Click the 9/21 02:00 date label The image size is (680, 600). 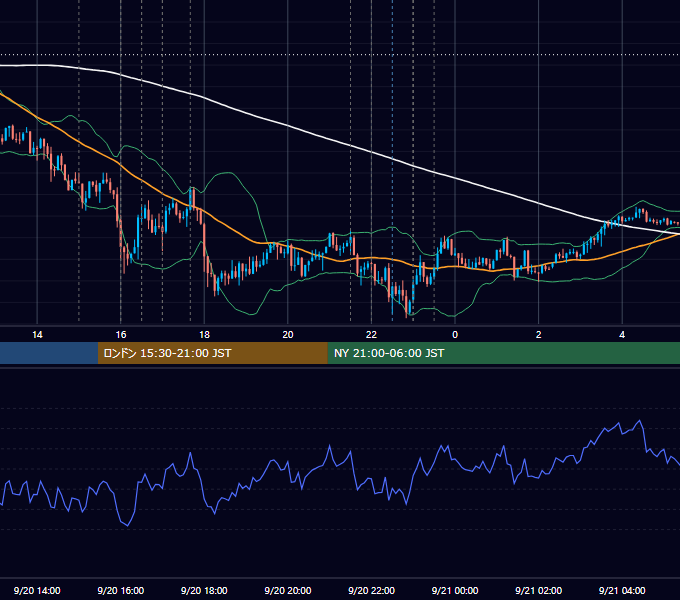coord(538,590)
